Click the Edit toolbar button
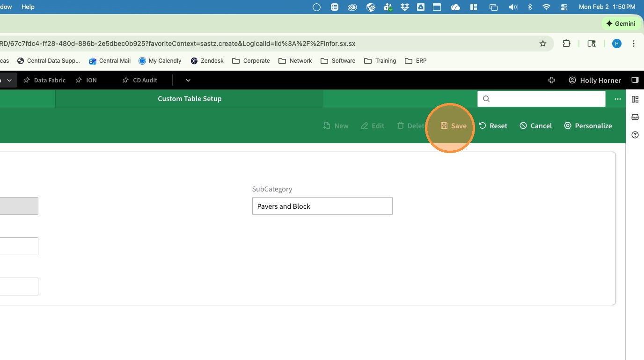The width and height of the screenshot is (644, 360). 373,125
